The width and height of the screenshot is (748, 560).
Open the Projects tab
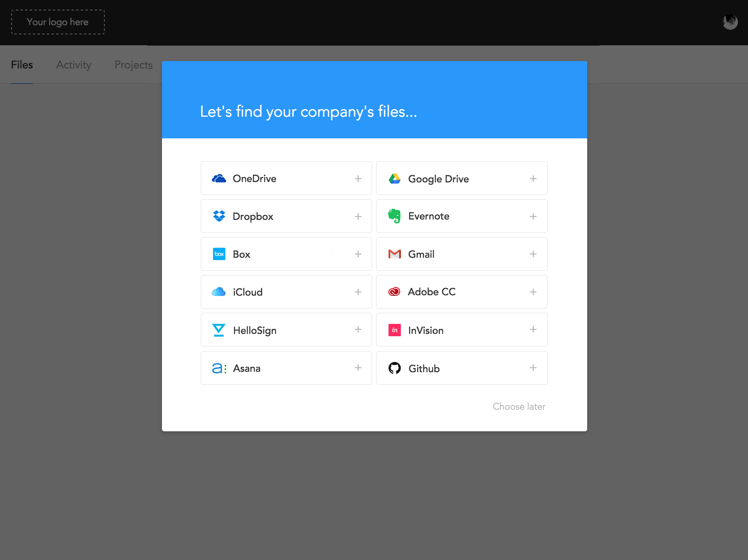coord(133,65)
